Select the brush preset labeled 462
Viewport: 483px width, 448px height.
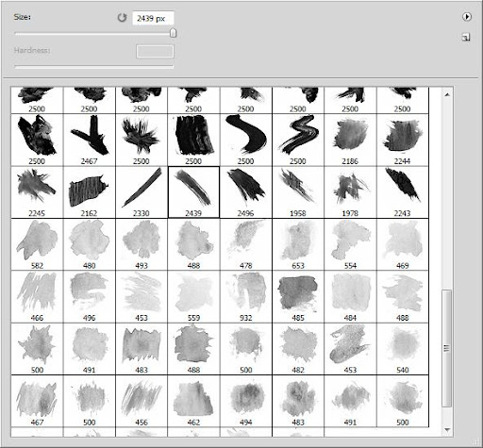coord(193,401)
